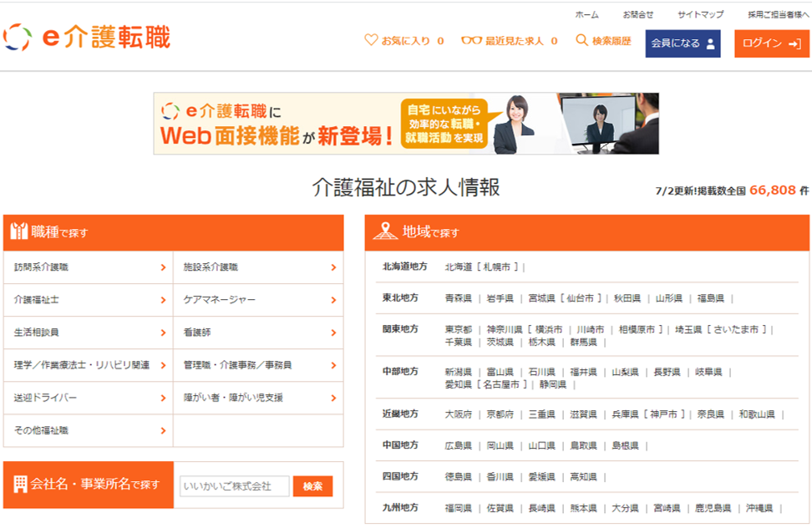812x528 pixels.
Task: Click the e介護転職 logo icon
Action: [x=18, y=37]
